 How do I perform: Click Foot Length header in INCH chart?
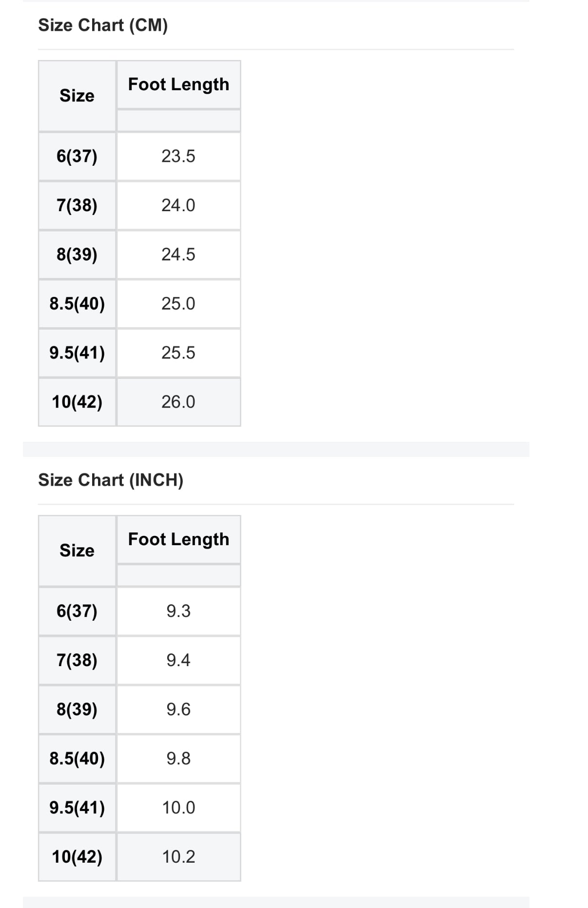tap(178, 540)
